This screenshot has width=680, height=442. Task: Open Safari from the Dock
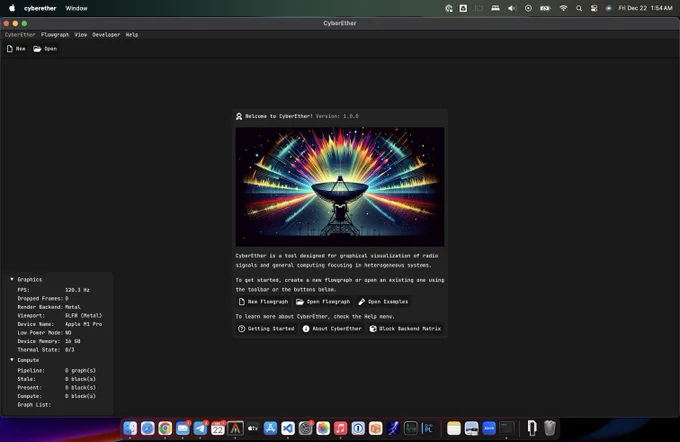click(x=147, y=428)
